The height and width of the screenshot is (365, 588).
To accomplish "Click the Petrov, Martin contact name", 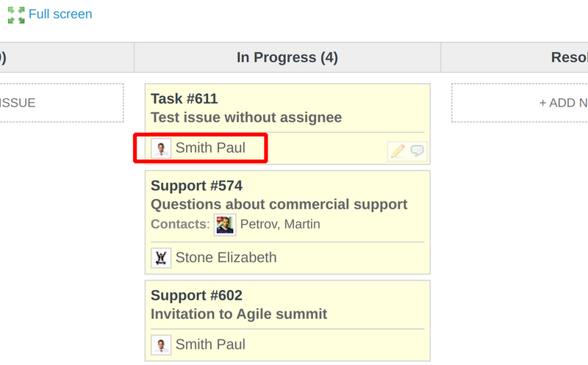I will click(x=280, y=224).
